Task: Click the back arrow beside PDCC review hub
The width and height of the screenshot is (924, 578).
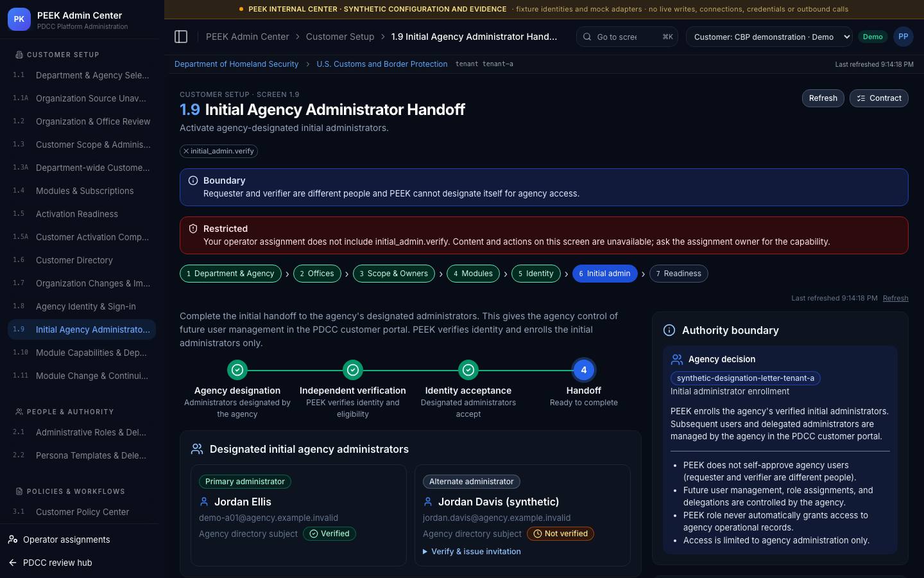Action: 13,563
